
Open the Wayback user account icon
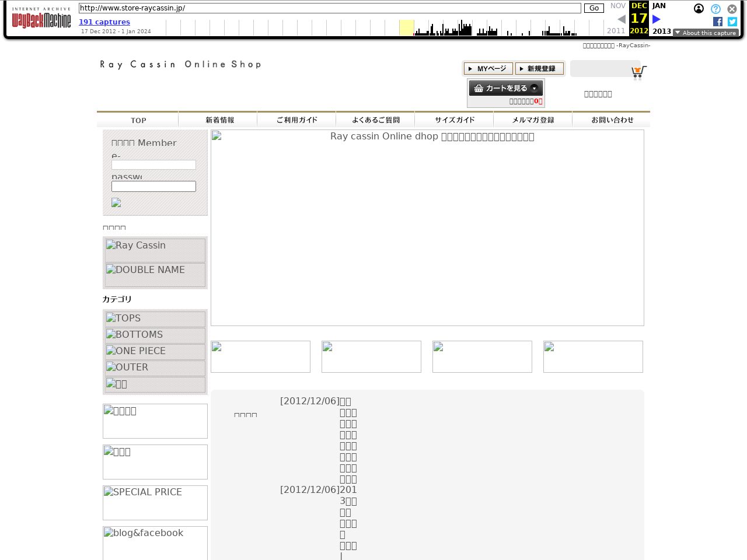pos(699,9)
